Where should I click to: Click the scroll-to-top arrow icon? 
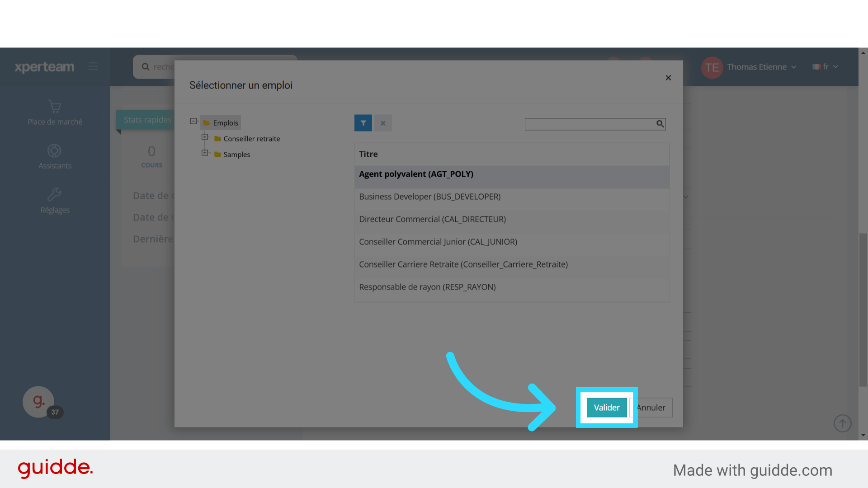(x=842, y=423)
